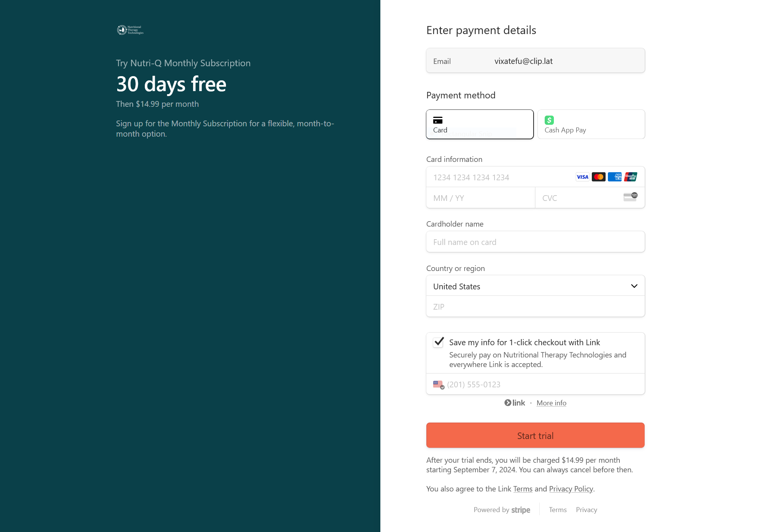Screen dimensions: 768x532
Task: Open phone country flag selector
Action: pos(439,384)
